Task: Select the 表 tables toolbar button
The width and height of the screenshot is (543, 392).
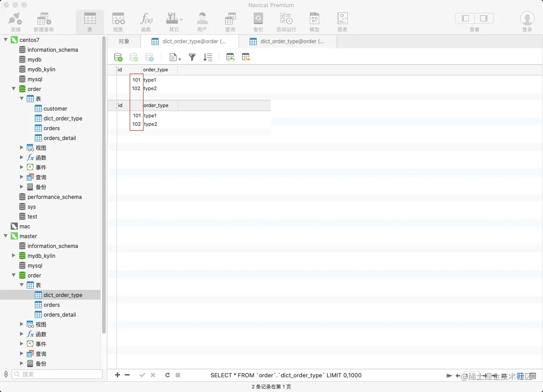Action: (x=90, y=22)
